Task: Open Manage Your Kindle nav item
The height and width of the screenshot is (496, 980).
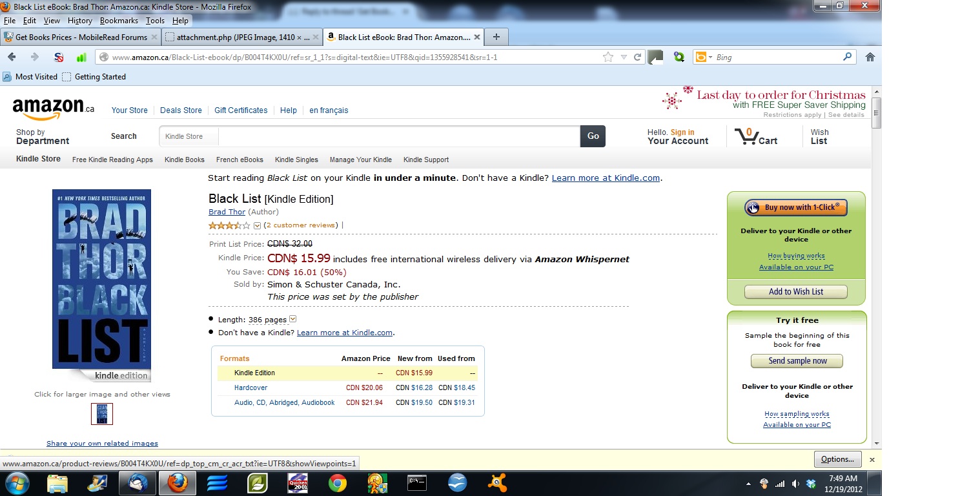Action: coord(361,160)
